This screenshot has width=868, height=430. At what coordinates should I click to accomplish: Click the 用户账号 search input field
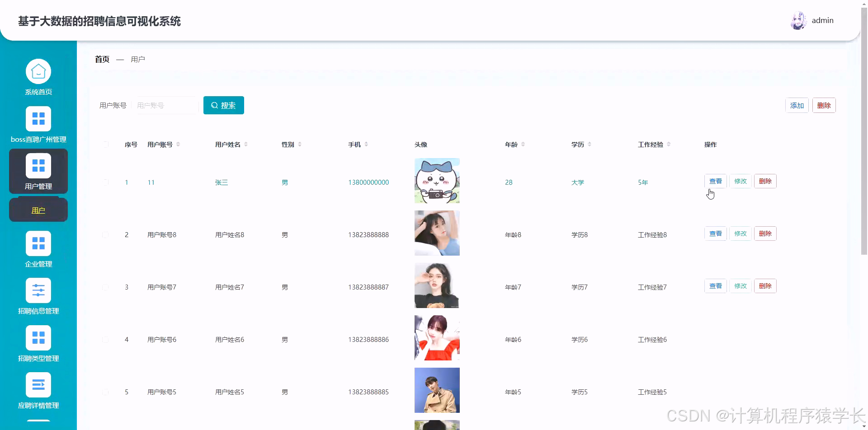166,105
